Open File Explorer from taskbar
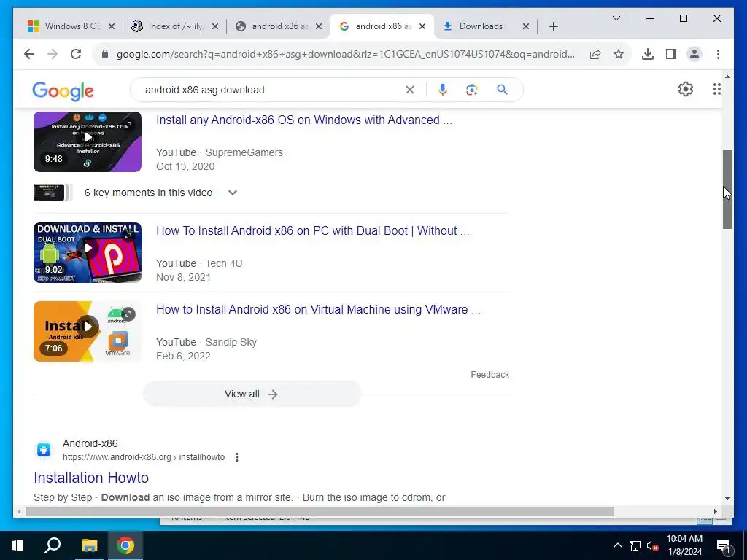 89,545
